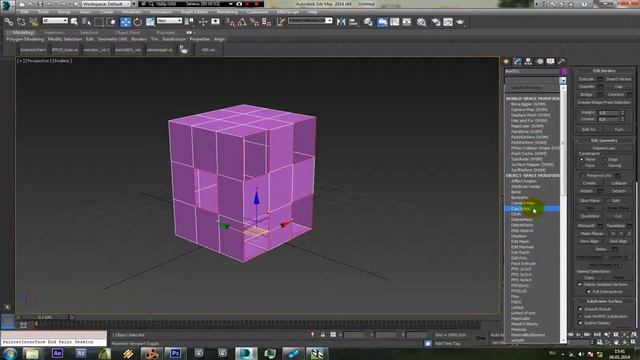Switch to the Modeling ribbon tab
This screenshot has width=640, height=360.
(x=23, y=33)
